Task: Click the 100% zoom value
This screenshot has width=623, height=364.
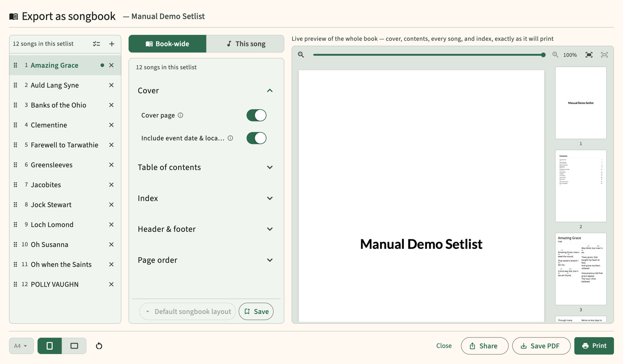Action: [570, 55]
